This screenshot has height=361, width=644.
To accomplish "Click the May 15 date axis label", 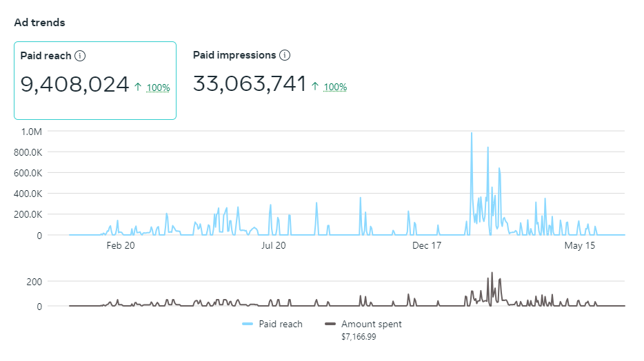I will point(579,245).
